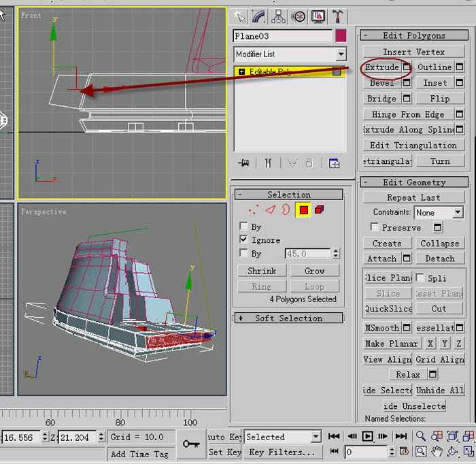The height and width of the screenshot is (464, 476).
Task: Toggle the Split checkbox
Action: [420, 278]
